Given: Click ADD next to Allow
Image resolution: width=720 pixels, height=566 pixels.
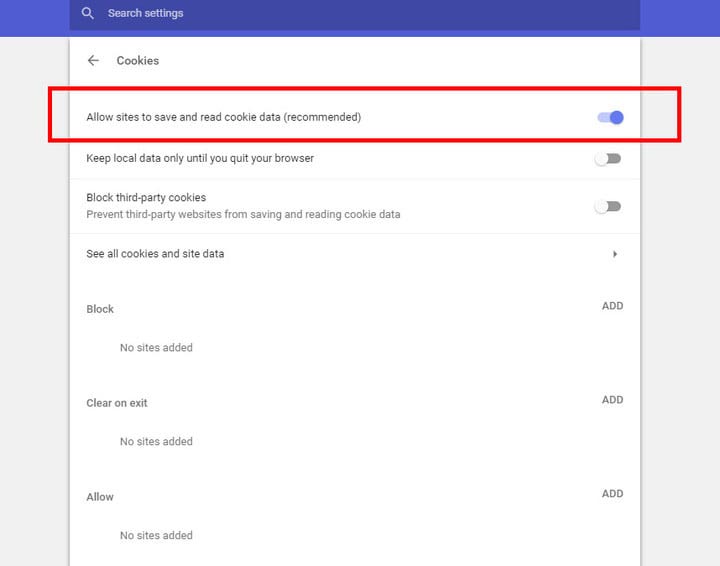Looking at the screenshot, I should point(612,493).
